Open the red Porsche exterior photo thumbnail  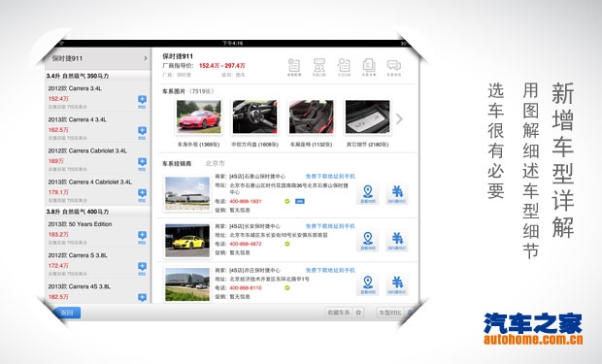(x=198, y=117)
